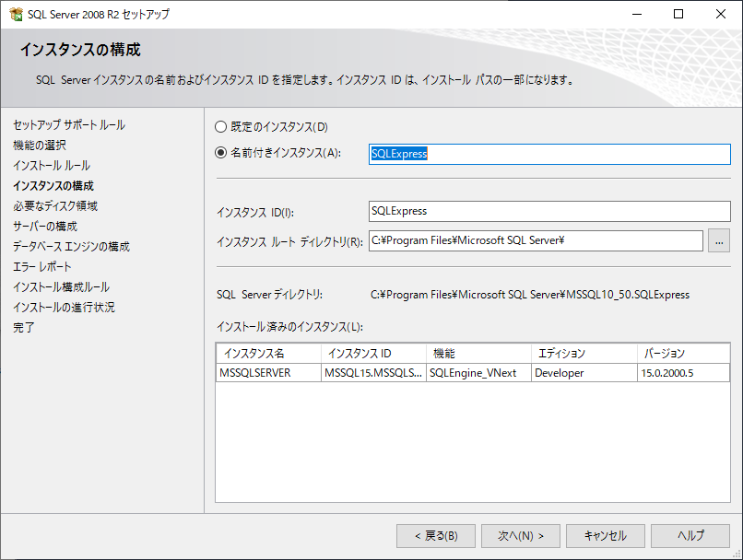Select the 既定のインスタンス radio button
Screen dimensions: 743x560
click(x=220, y=127)
